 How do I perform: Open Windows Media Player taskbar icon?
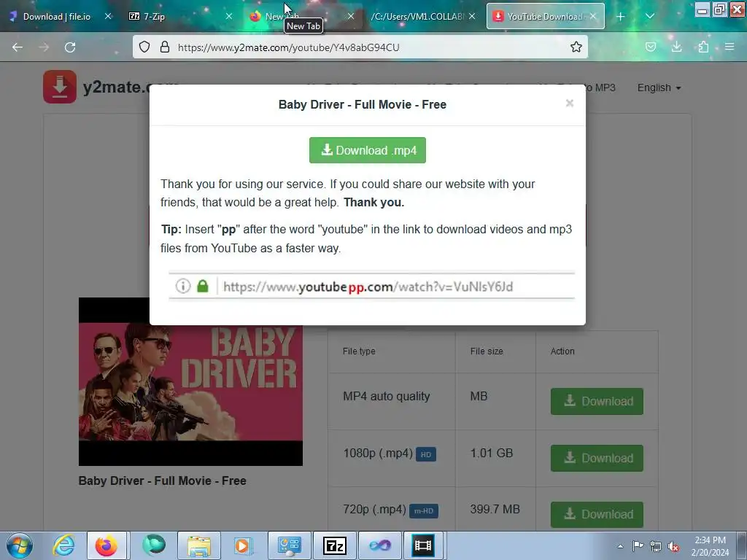242,545
